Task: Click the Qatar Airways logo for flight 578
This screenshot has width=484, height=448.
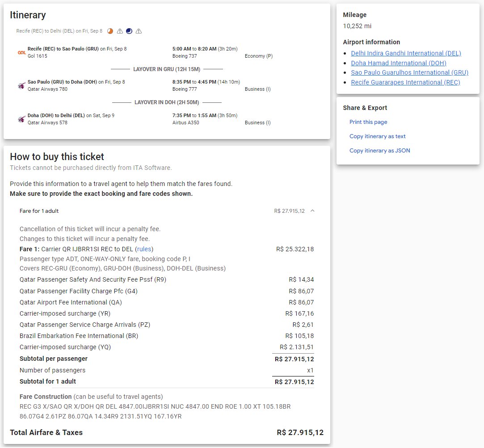Action: [x=21, y=119]
